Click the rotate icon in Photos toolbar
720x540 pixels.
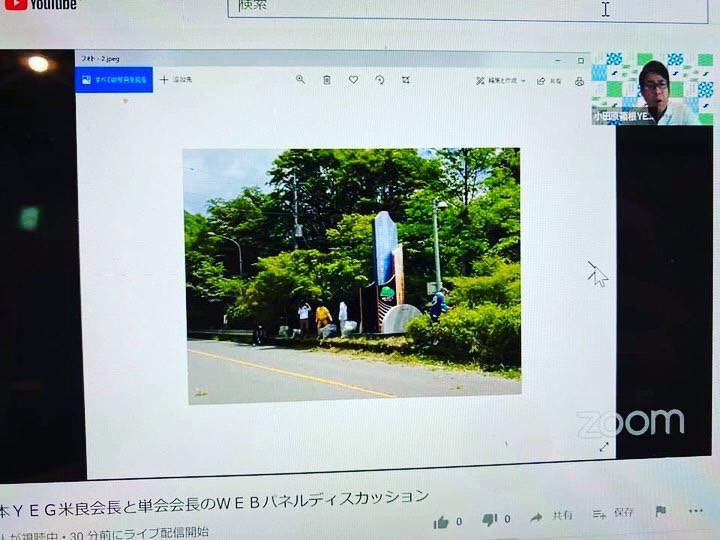click(x=379, y=79)
